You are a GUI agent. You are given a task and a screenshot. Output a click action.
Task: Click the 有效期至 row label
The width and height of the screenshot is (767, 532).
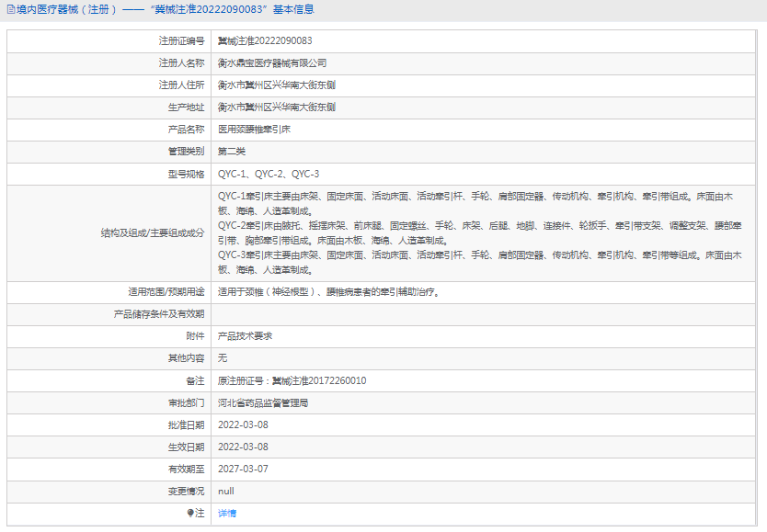186,469
